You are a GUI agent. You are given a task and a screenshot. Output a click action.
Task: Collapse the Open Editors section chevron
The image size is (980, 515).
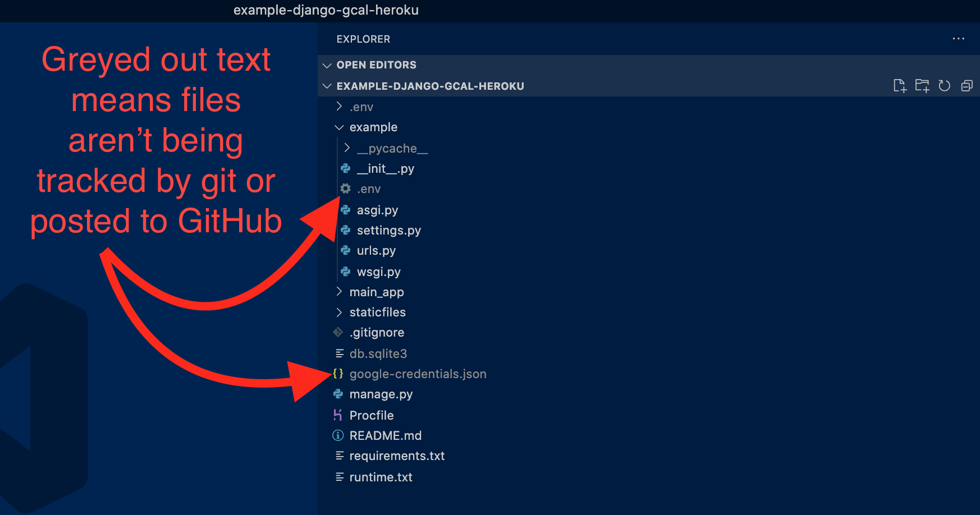[x=327, y=65]
